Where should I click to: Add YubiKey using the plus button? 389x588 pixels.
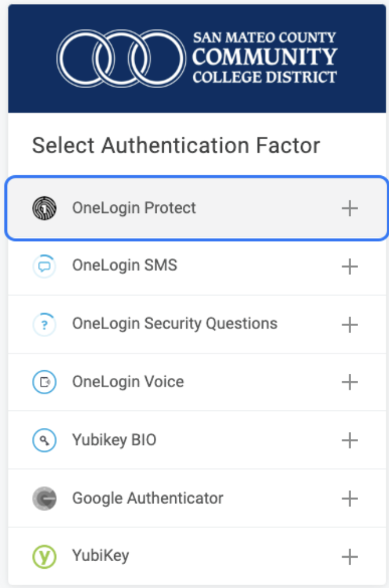[349, 557]
